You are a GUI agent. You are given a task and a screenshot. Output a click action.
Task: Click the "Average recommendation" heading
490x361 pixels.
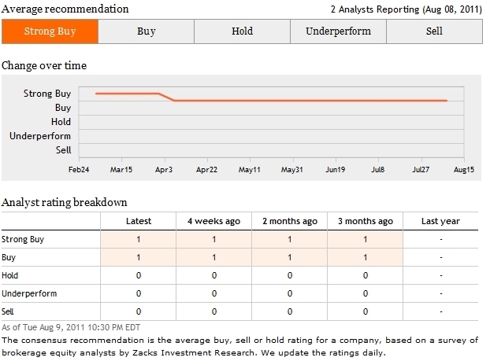coord(65,9)
